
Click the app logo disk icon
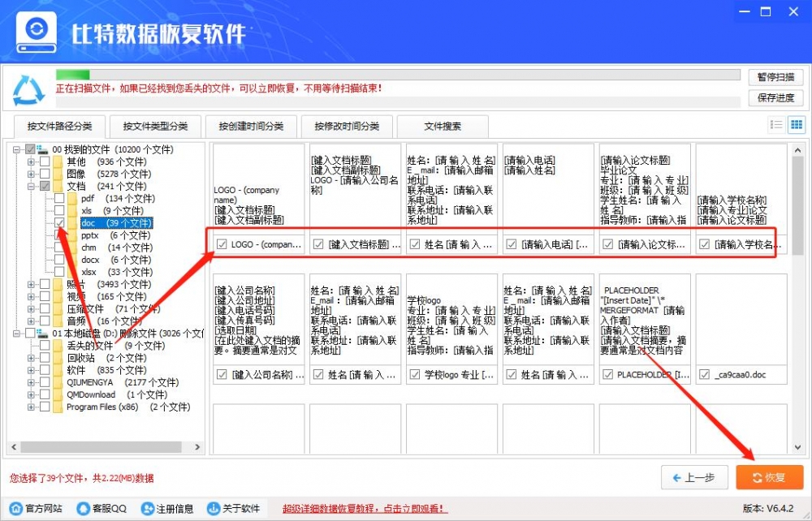(x=37, y=32)
